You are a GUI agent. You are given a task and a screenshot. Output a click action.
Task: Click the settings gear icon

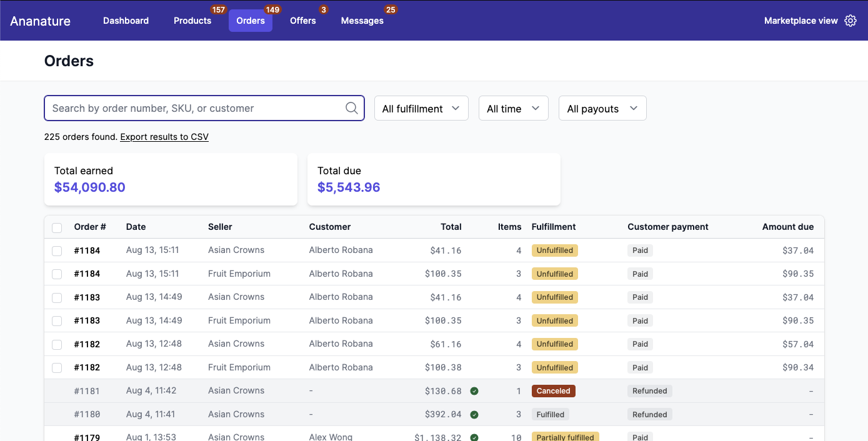851,21
